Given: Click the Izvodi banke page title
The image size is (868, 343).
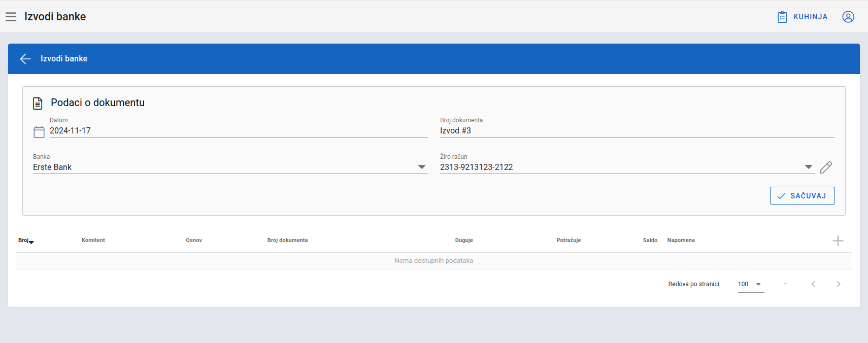Looking at the screenshot, I should (x=55, y=17).
